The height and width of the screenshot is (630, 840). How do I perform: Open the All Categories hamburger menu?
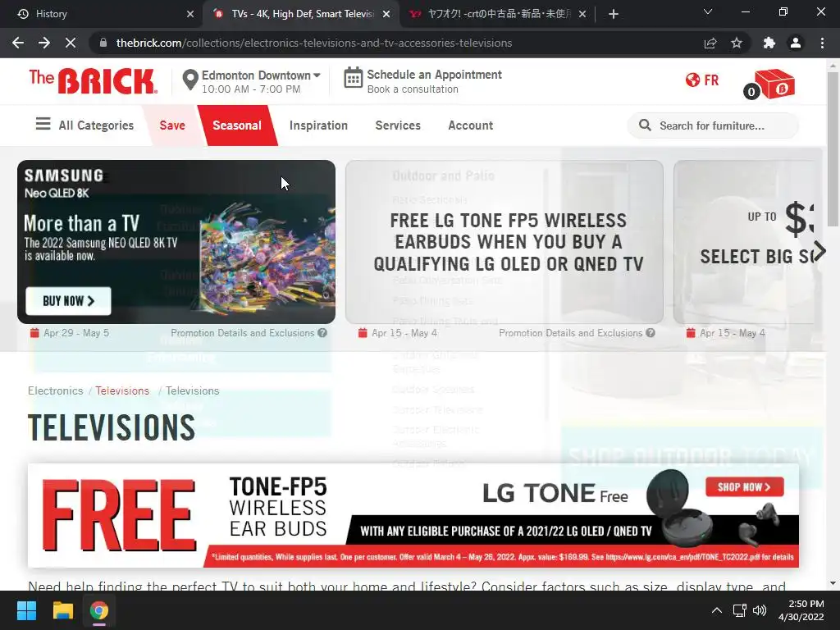(84, 125)
